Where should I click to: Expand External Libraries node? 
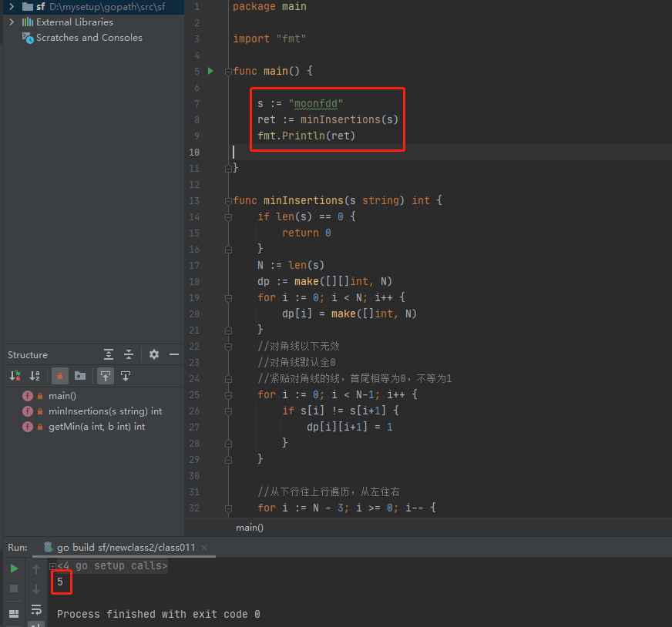point(12,22)
